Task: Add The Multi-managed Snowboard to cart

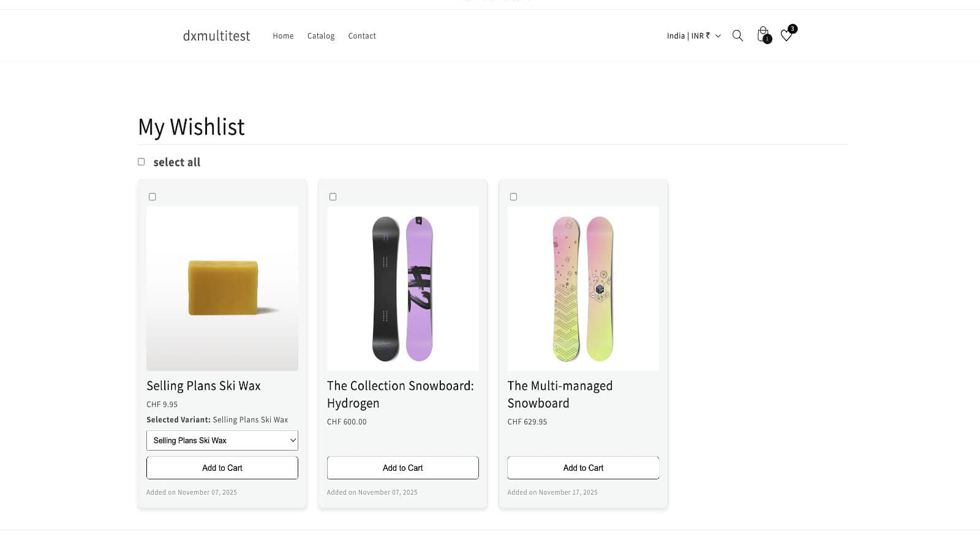Action: pyautogui.click(x=582, y=467)
